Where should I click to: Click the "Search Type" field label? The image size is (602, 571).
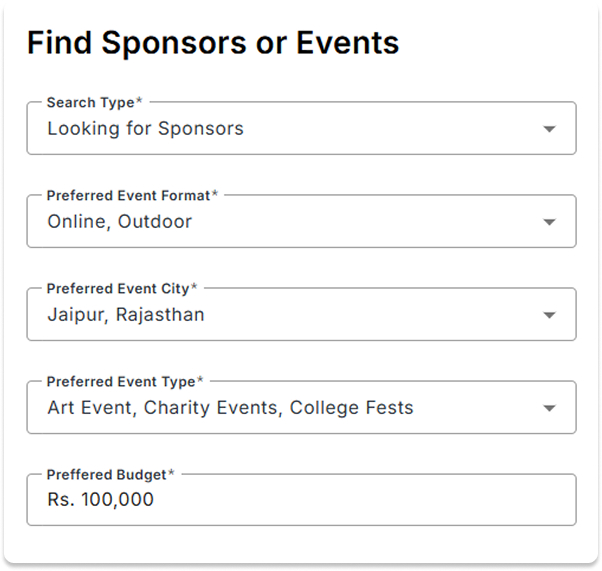pos(90,103)
